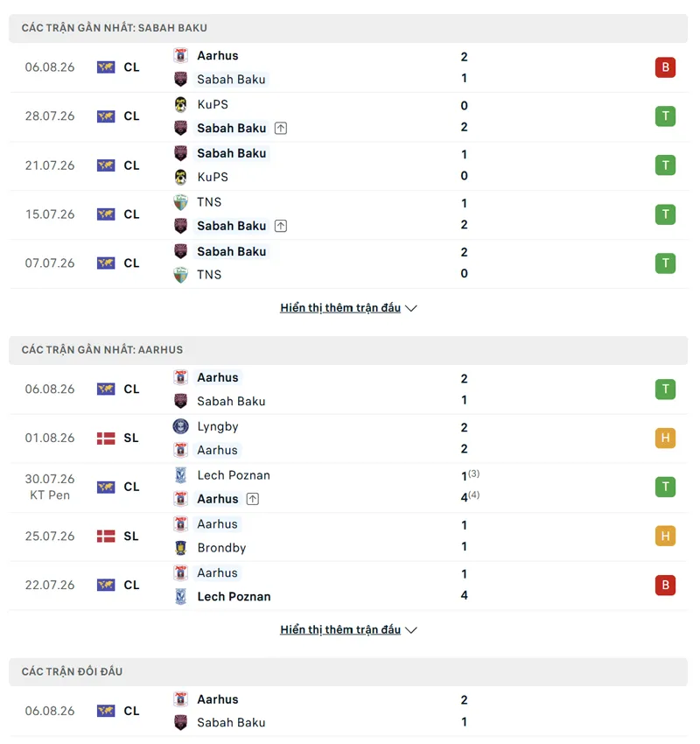Click the chevron arrow below the Aarhus recent matches
Screen dimensions: 700x744
pos(411,630)
